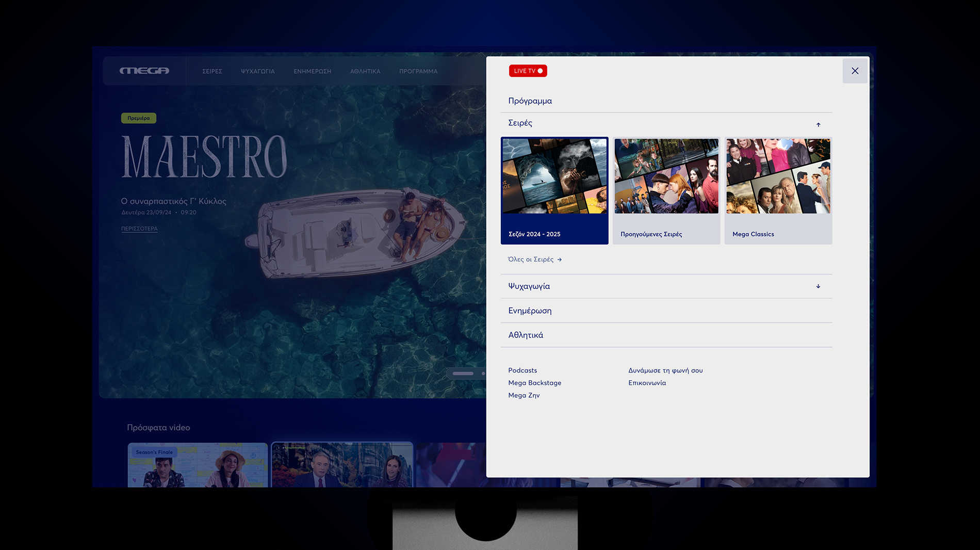Select ΣΕΙΡΕΣ in the top navigation
The image size is (980, 550).
click(x=212, y=71)
